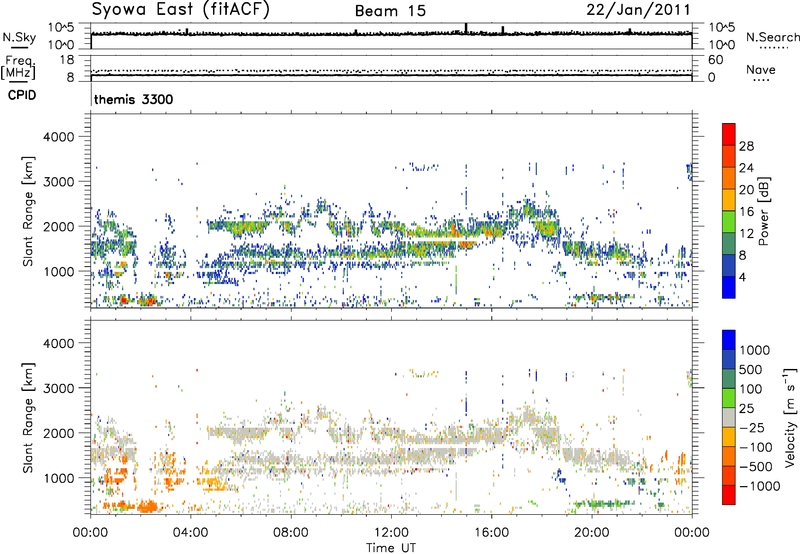800x554 pixels.
Task: Click the '500' label on Velocity colorbar
Action: pyautogui.click(x=750, y=369)
